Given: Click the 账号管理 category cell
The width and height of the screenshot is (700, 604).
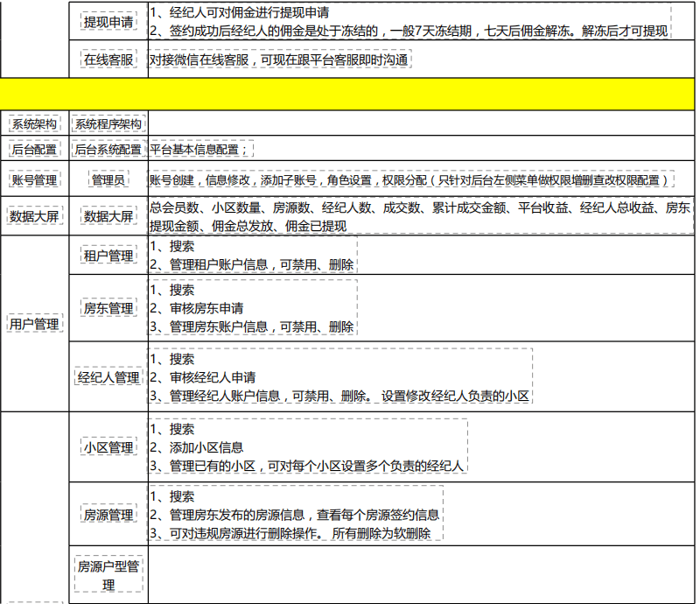Looking at the screenshot, I should (x=34, y=180).
